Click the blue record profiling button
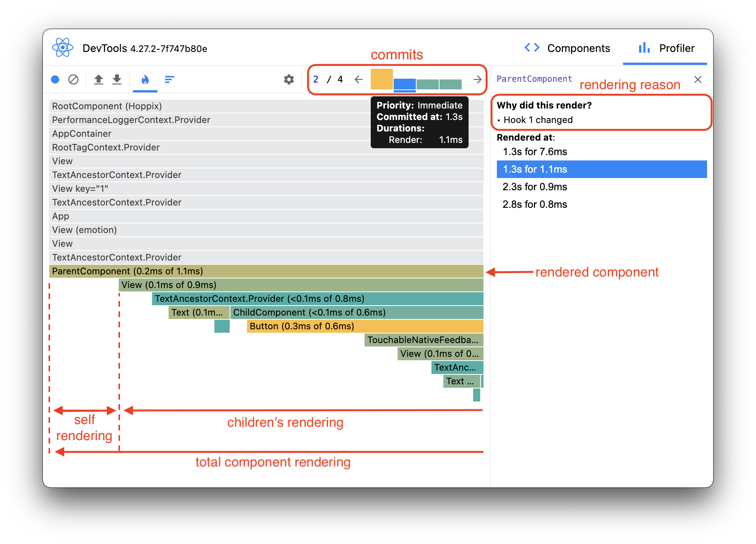This screenshot has height=544, width=756. point(55,79)
